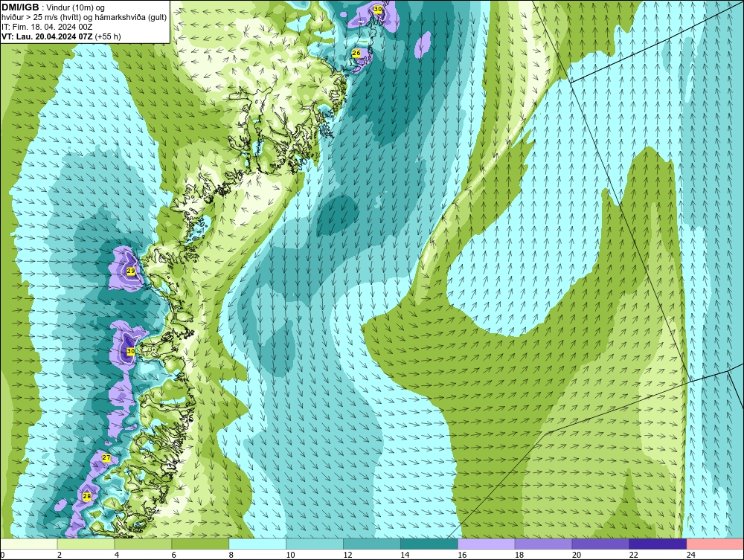Pick the 18–20 m/s light purple legend swatch
Screen dimensions: 744x560
(543, 544)
